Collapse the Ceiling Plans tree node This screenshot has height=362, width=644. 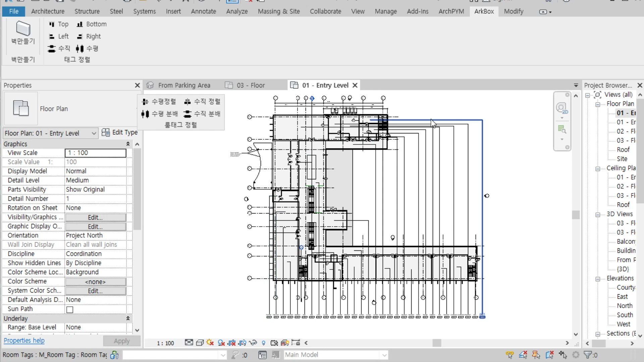(x=598, y=169)
